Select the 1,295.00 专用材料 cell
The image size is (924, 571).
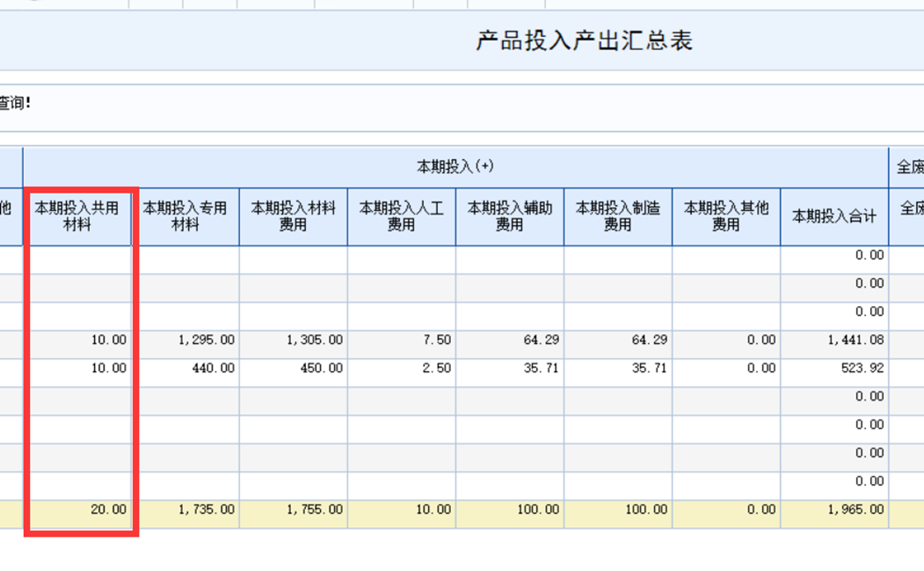tap(185, 345)
